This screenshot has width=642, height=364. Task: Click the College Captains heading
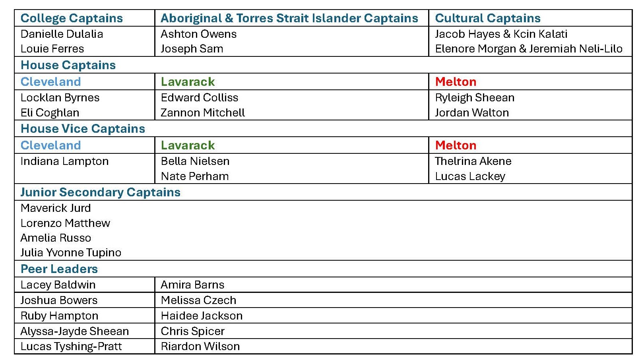72,18
